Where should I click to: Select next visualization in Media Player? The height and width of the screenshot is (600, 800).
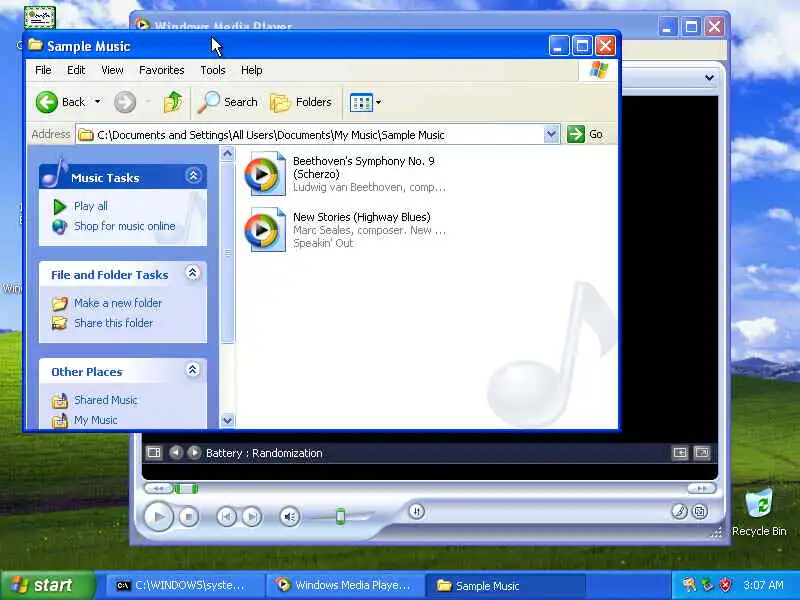[194, 453]
